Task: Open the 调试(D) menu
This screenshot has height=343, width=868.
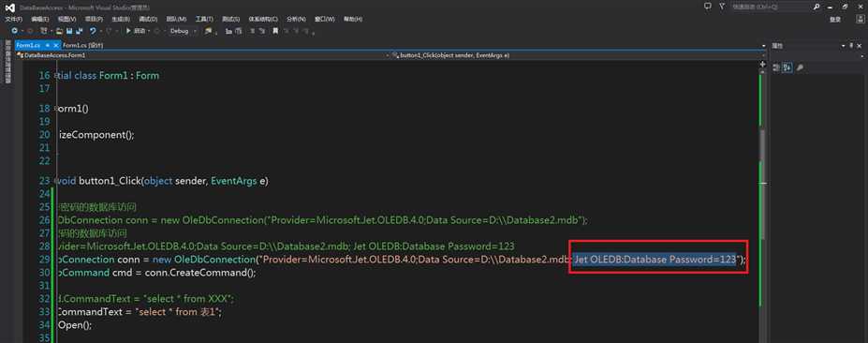Action: click(148, 19)
